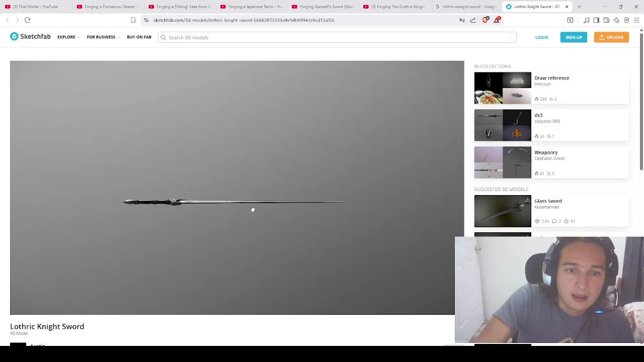Open Cephalon Ghost author link
The height and width of the screenshot is (362, 644).
pyautogui.click(x=549, y=158)
